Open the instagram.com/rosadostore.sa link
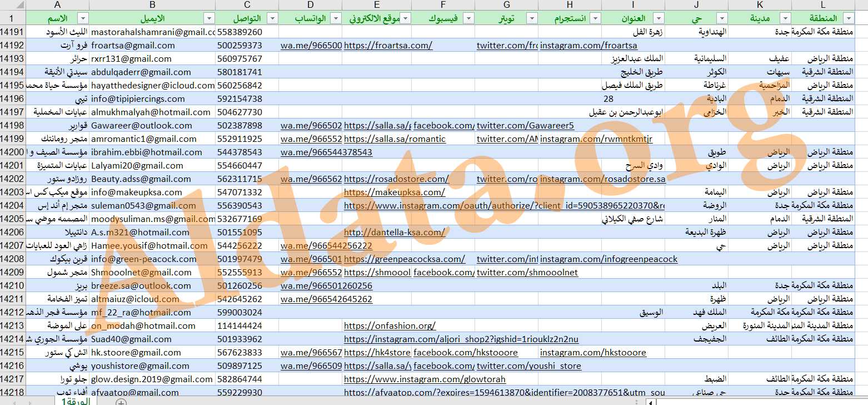The height and width of the screenshot is (405, 868). point(602,179)
